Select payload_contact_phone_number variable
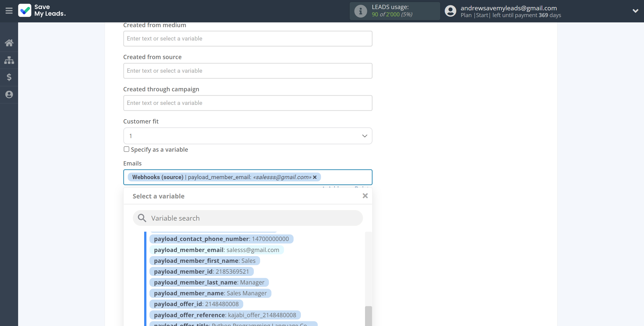The height and width of the screenshot is (326, 644). pos(221,239)
